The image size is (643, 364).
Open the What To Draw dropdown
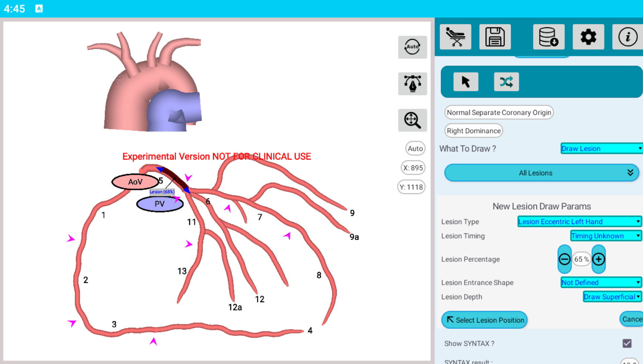601,148
